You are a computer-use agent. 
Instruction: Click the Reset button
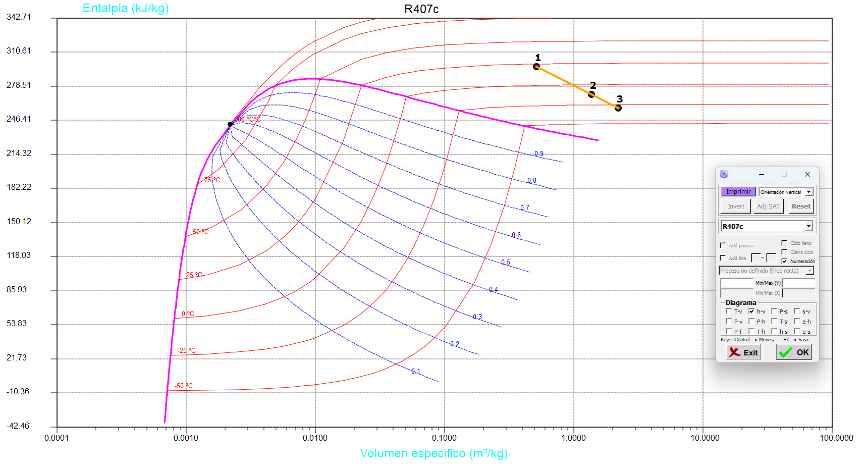[x=801, y=206]
